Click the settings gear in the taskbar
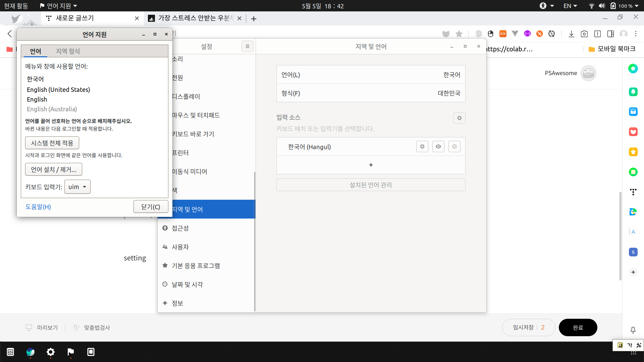644x362 pixels. (50, 352)
